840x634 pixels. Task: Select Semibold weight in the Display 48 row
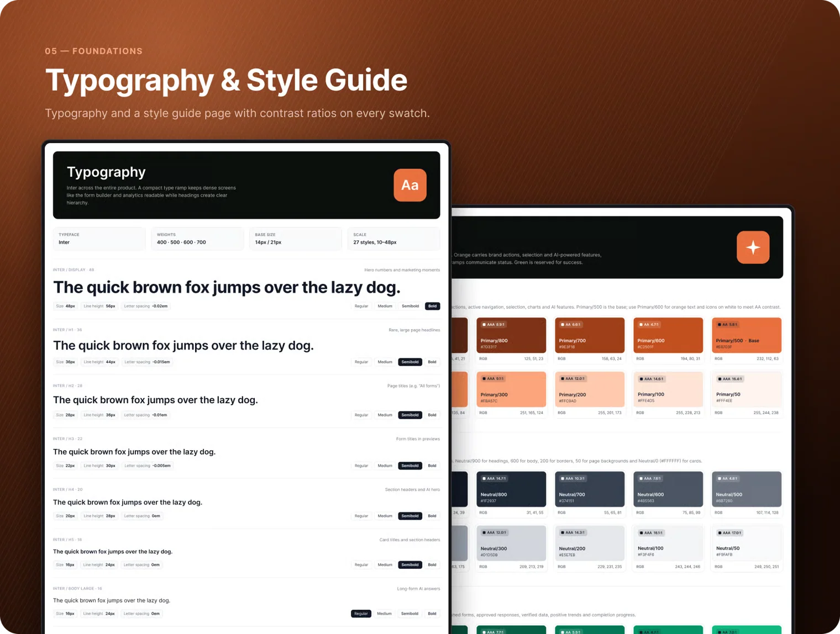click(410, 306)
